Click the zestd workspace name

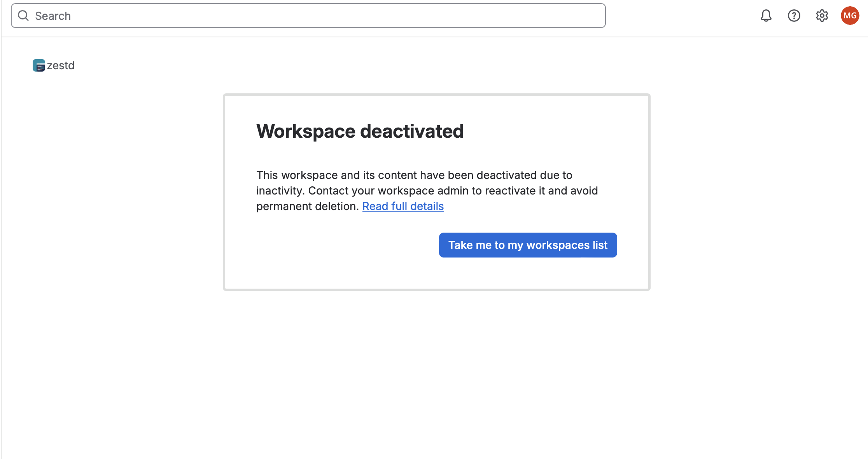click(x=61, y=65)
